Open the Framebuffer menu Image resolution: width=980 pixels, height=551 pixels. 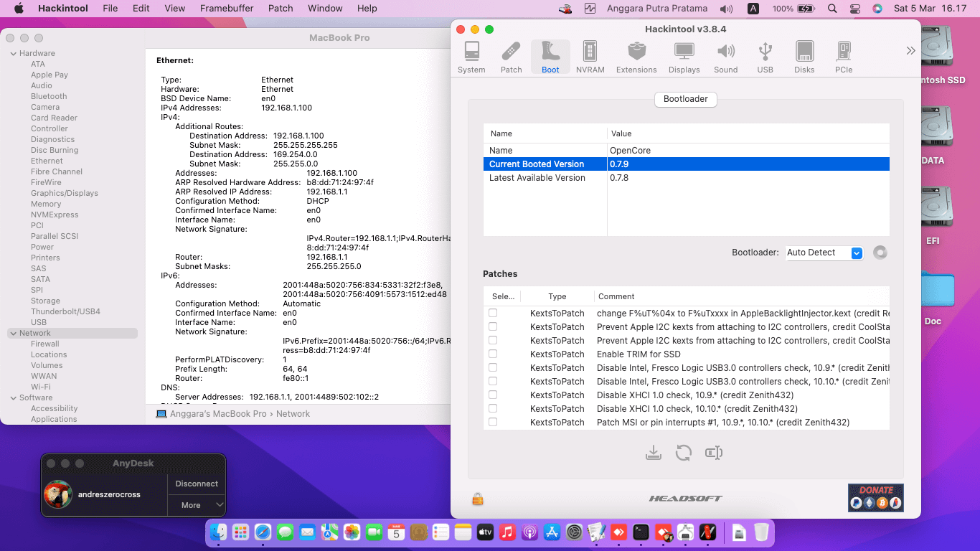[226, 9]
